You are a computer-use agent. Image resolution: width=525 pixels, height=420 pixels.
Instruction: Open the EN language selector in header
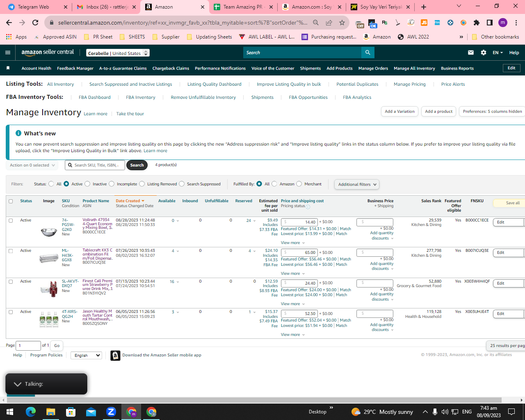point(498,52)
